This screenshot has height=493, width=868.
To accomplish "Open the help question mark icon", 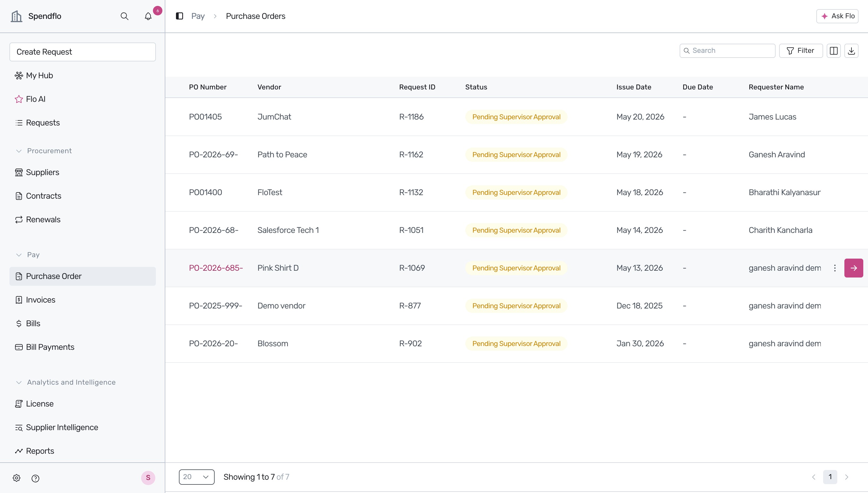I will point(35,478).
